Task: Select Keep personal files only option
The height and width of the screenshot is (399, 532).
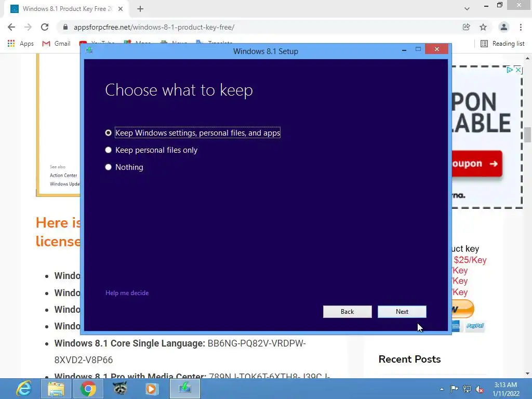Action: point(151,150)
